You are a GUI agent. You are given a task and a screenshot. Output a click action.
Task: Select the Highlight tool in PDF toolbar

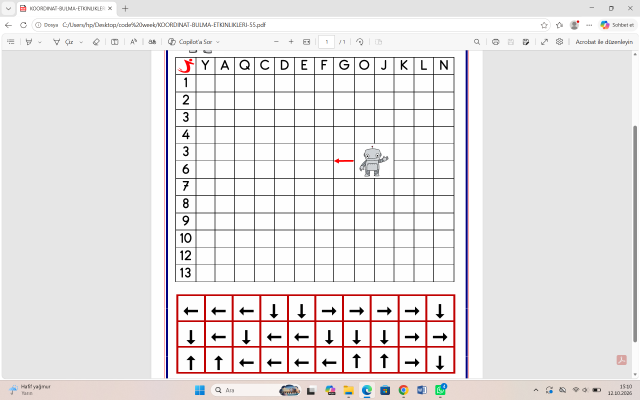pyautogui.click(x=29, y=42)
